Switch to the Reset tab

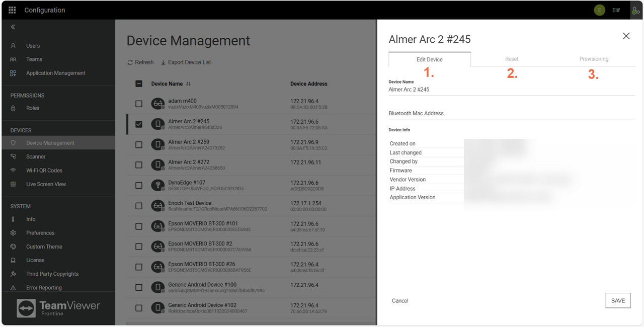click(512, 59)
